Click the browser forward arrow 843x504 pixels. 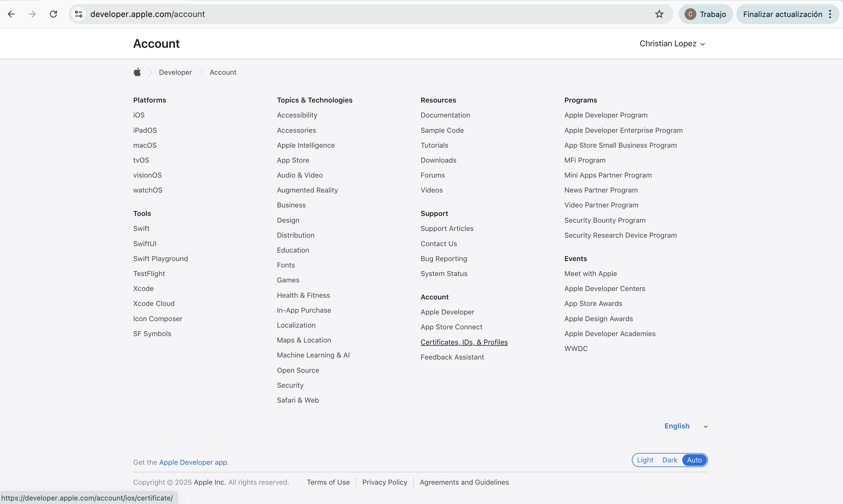(x=32, y=14)
